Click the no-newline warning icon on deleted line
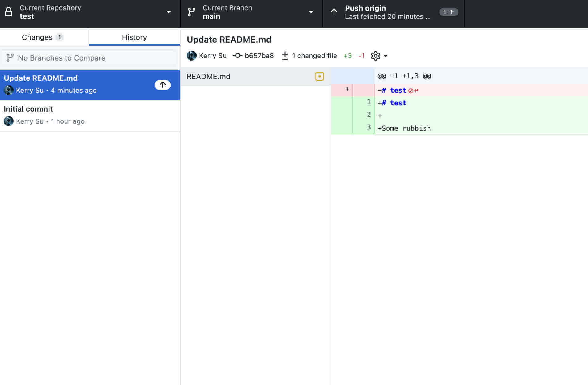588x385 pixels. [x=413, y=91]
